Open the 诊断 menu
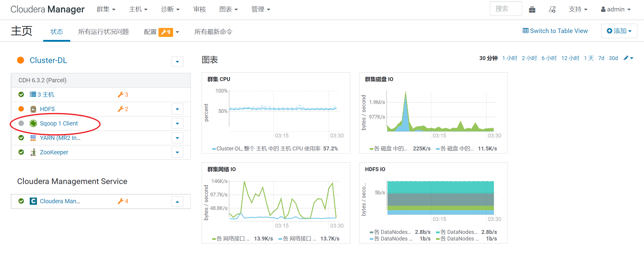The width and height of the screenshot is (644, 266). 170,9
